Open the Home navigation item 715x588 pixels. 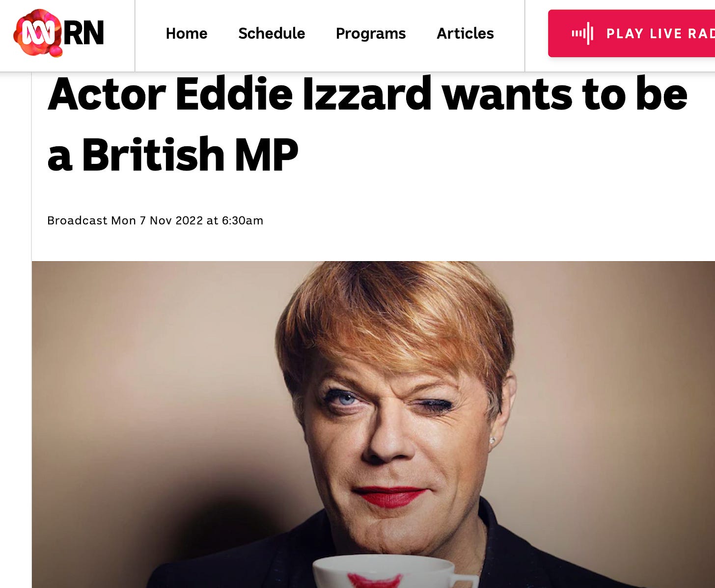click(x=186, y=33)
